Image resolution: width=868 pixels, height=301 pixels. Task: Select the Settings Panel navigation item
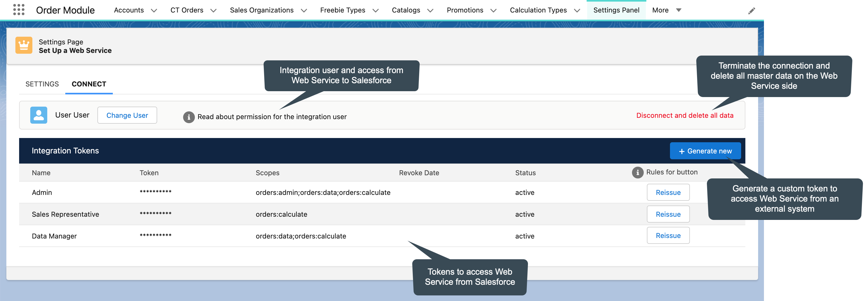coord(616,10)
